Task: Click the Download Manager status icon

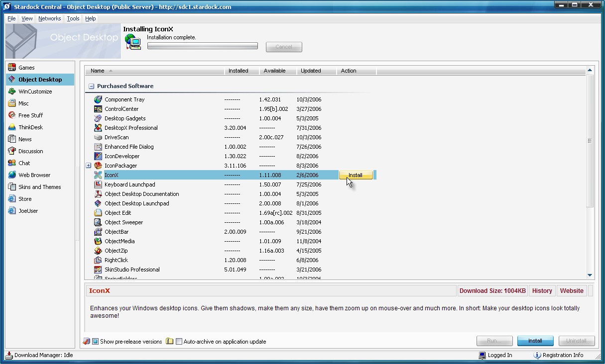Action: click(9, 355)
